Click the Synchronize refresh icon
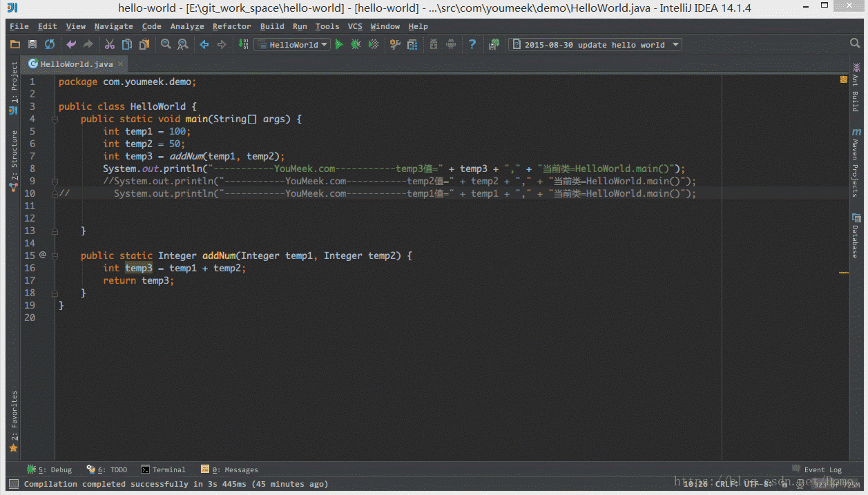The height and width of the screenshot is (495, 868). [50, 44]
